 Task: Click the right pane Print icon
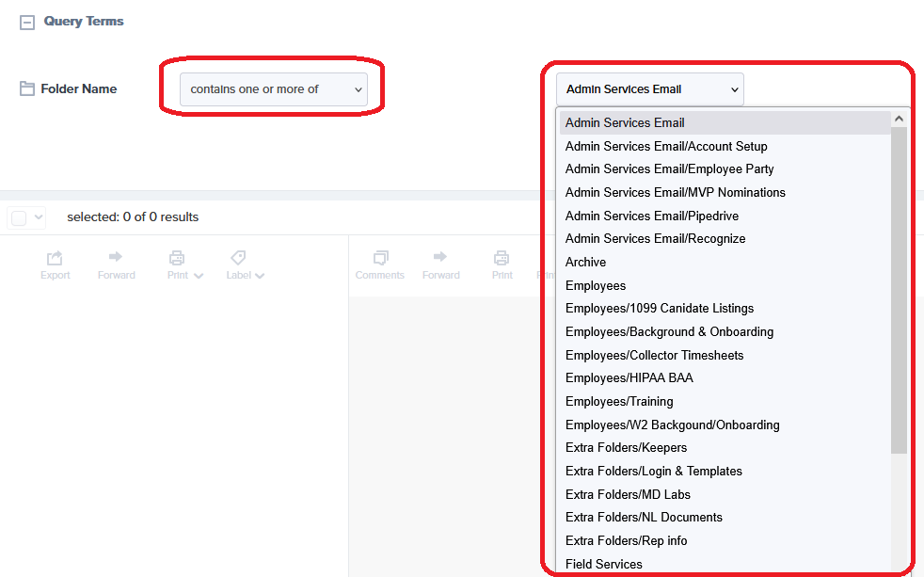coord(502,258)
